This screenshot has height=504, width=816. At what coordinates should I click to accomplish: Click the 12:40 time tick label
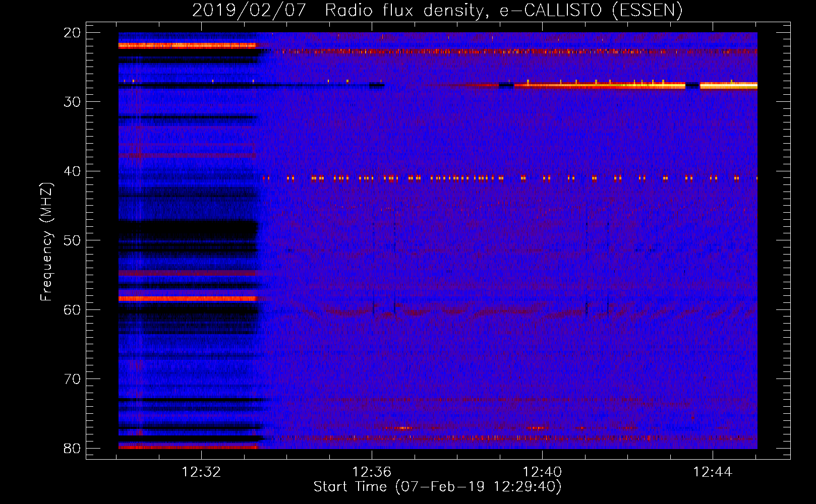coord(542,472)
